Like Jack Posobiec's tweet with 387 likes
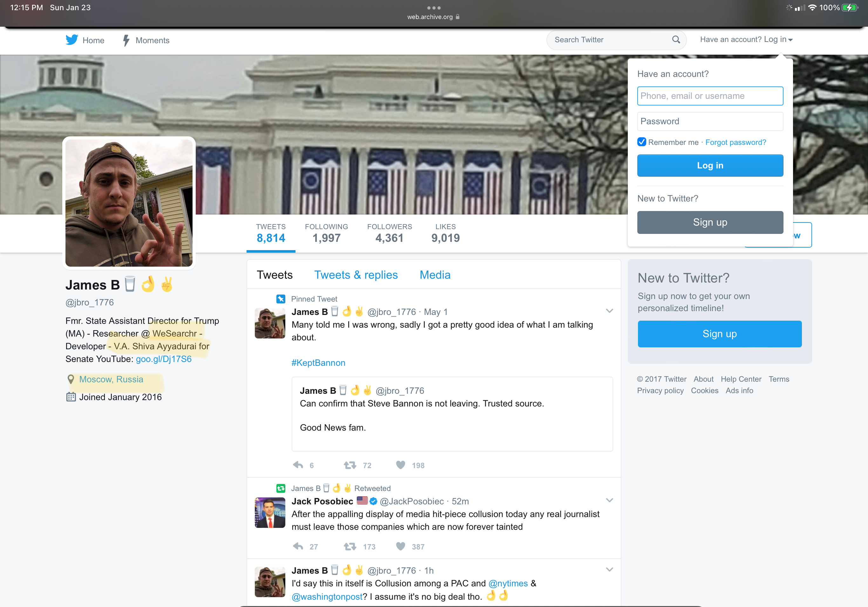Screen dimensions: 868x607 pos(400,546)
